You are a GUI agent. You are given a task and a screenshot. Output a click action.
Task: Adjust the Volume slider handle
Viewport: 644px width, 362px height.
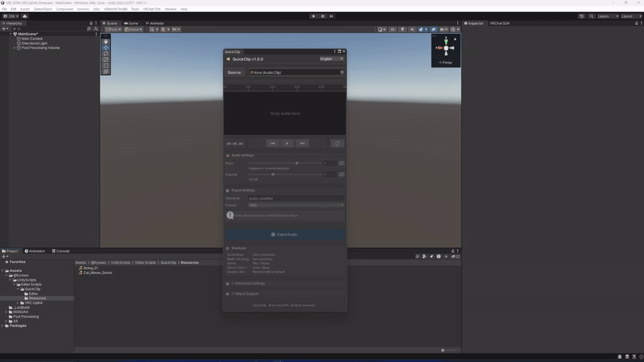[273, 175]
